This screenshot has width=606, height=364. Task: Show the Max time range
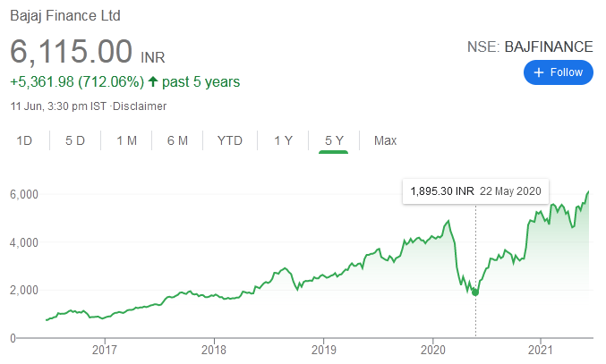point(385,140)
